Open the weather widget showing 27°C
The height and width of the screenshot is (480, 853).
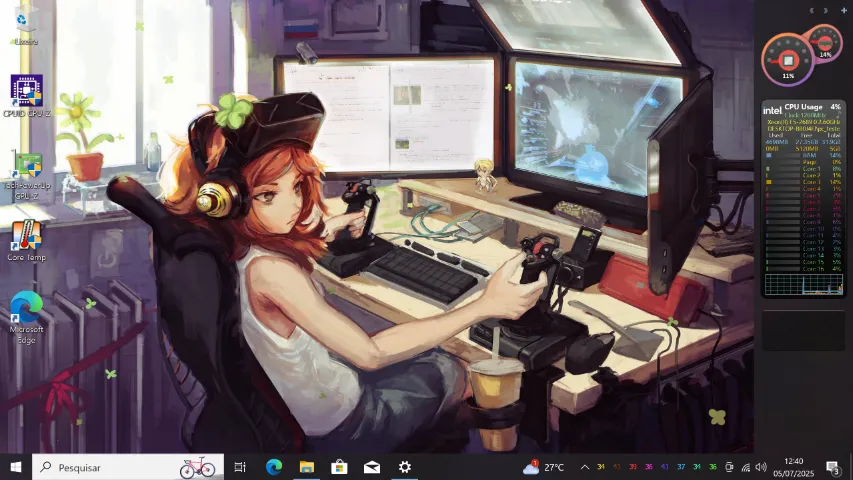(544, 467)
